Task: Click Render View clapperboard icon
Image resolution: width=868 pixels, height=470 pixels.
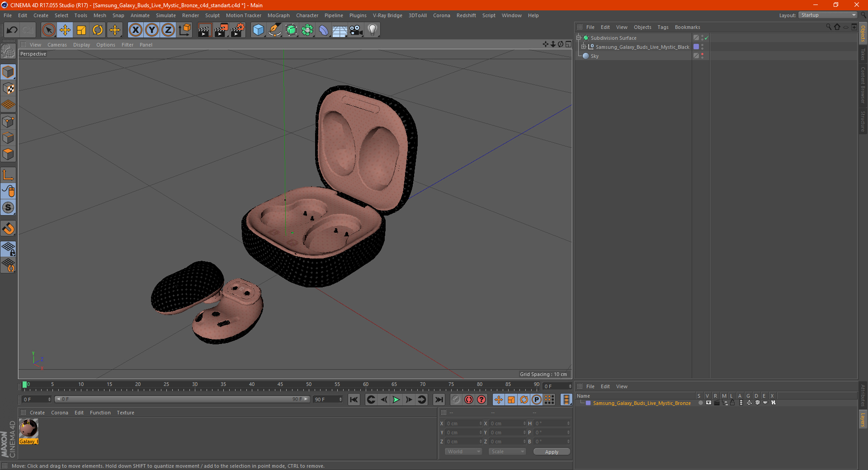Action: [x=204, y=30]
